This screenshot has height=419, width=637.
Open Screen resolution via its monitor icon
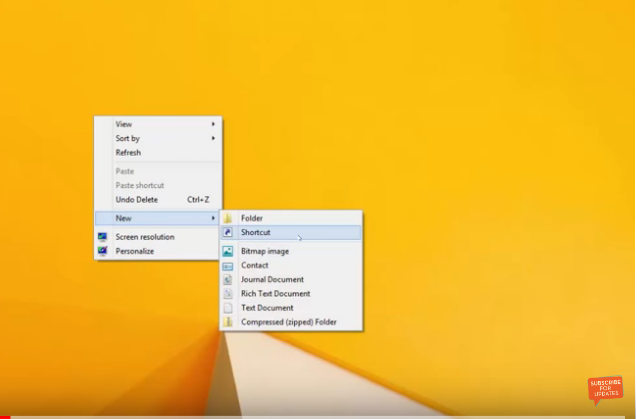pos(102,237)
